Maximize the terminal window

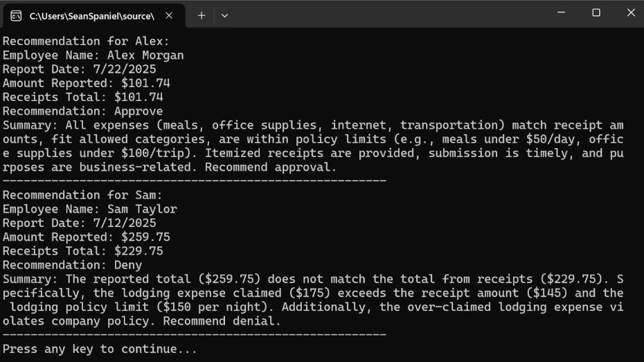[596, 12]
